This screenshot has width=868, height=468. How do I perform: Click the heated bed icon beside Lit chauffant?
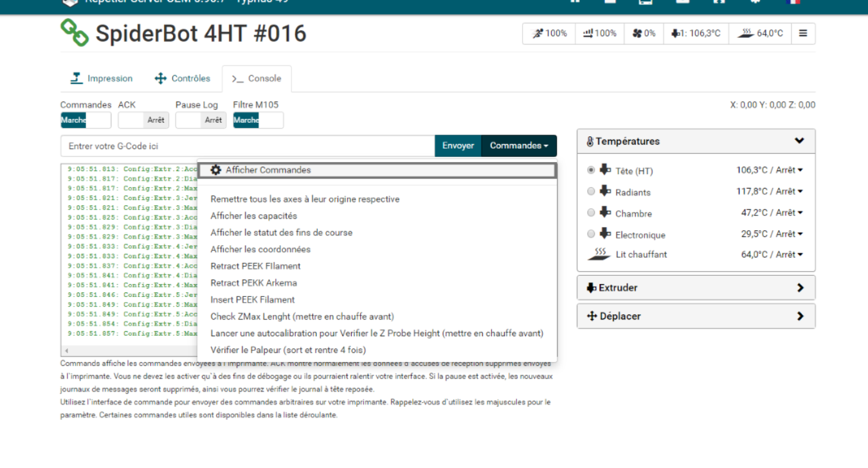[x=599, y=254]
